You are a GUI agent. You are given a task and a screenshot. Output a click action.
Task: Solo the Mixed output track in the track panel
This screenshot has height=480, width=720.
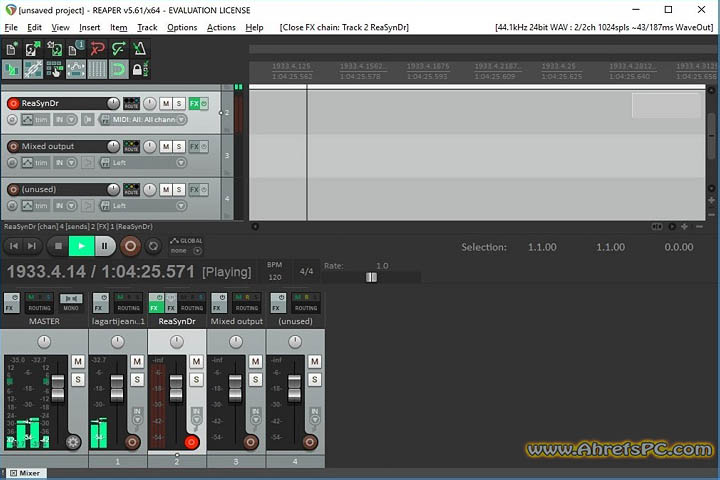click(179, 146)
